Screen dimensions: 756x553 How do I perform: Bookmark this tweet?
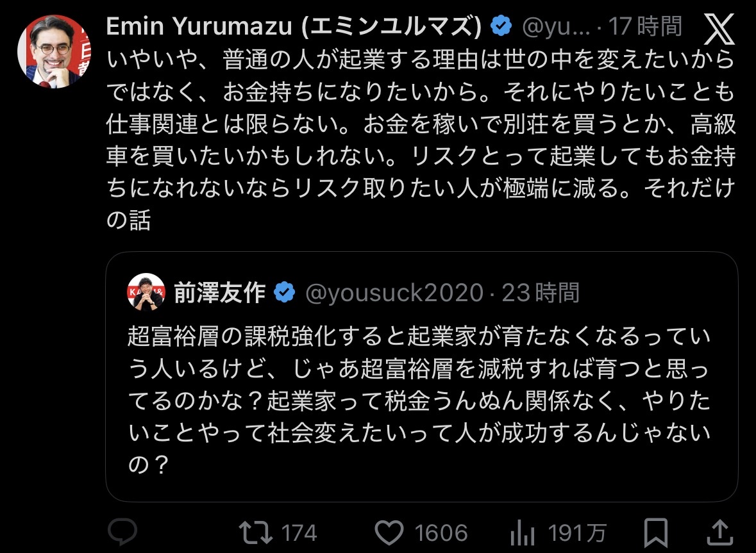[x=656, y=532]
